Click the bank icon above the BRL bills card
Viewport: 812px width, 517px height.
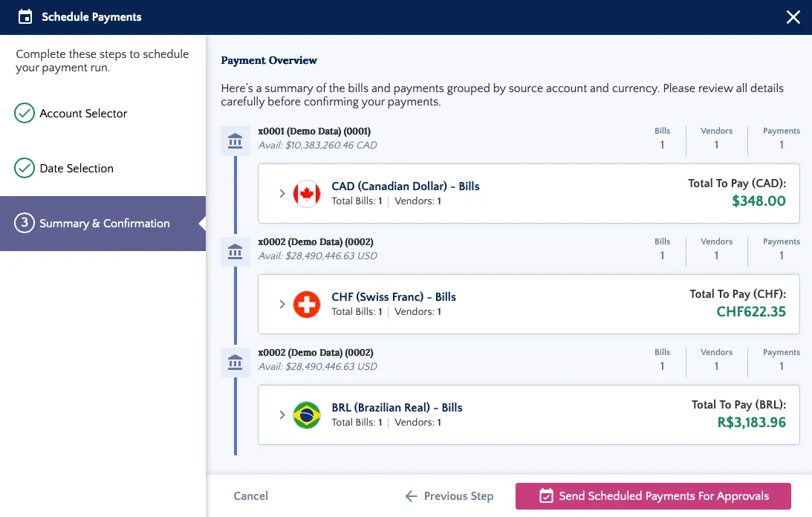click(x=235, y=362)
